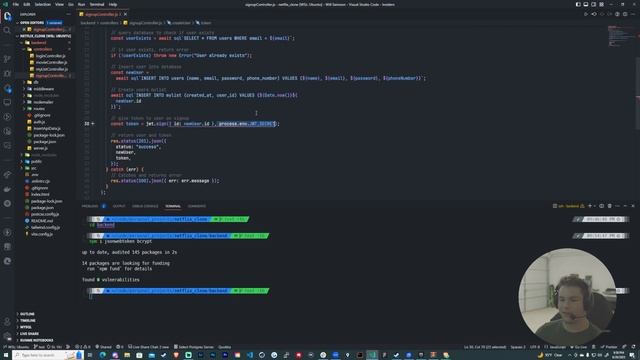Switch to the Output panel tab

(119, 206)
